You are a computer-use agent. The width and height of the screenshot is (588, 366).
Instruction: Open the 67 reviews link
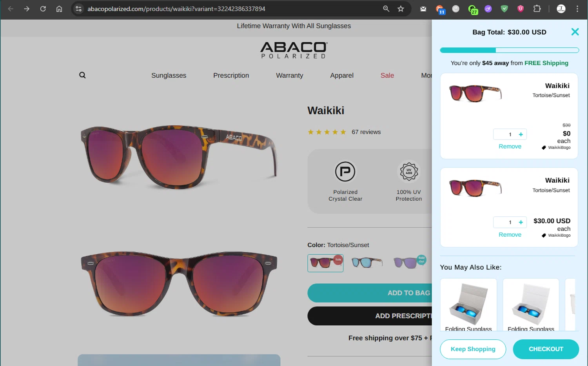coord(366,132)
